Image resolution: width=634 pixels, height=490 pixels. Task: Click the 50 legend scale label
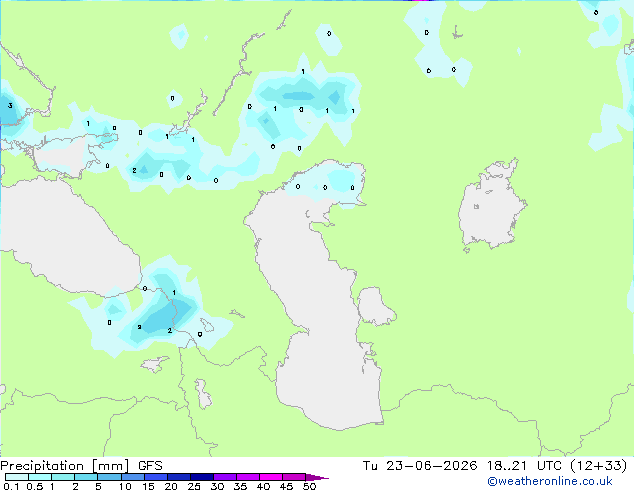coord(309,486)
